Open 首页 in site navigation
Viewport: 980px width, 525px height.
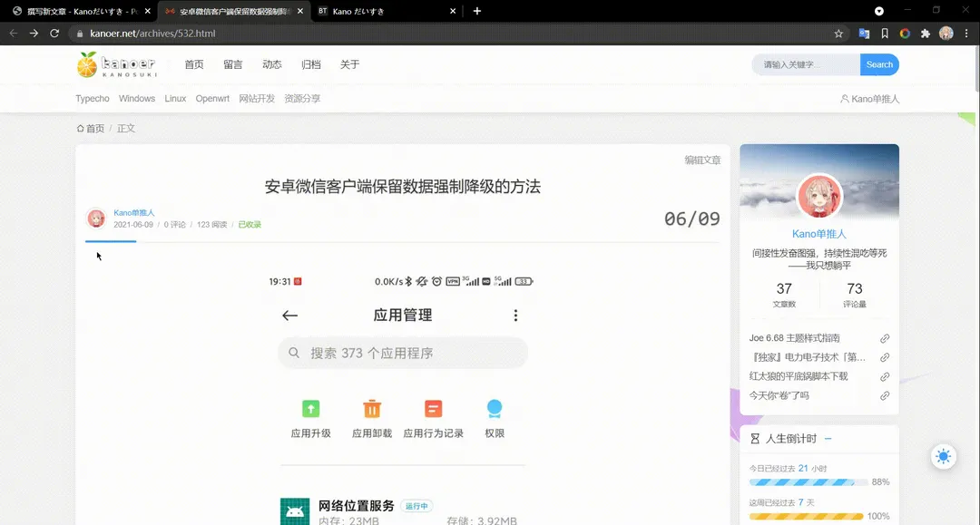(x=194, y=64)
